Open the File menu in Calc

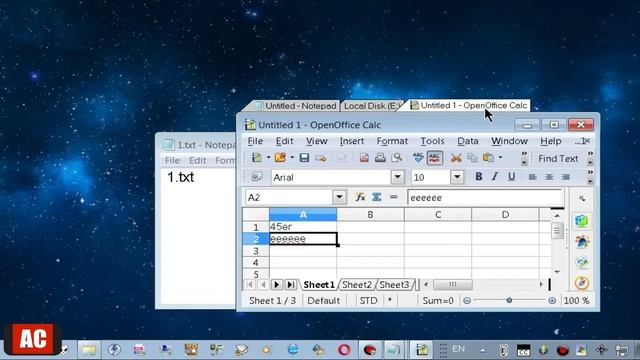coord(255,141)
